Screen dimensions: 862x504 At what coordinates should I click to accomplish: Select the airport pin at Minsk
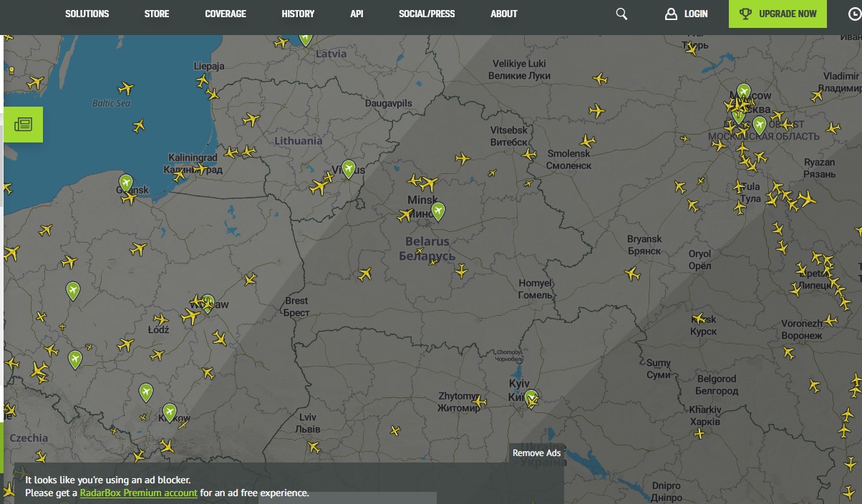point(437,210)
